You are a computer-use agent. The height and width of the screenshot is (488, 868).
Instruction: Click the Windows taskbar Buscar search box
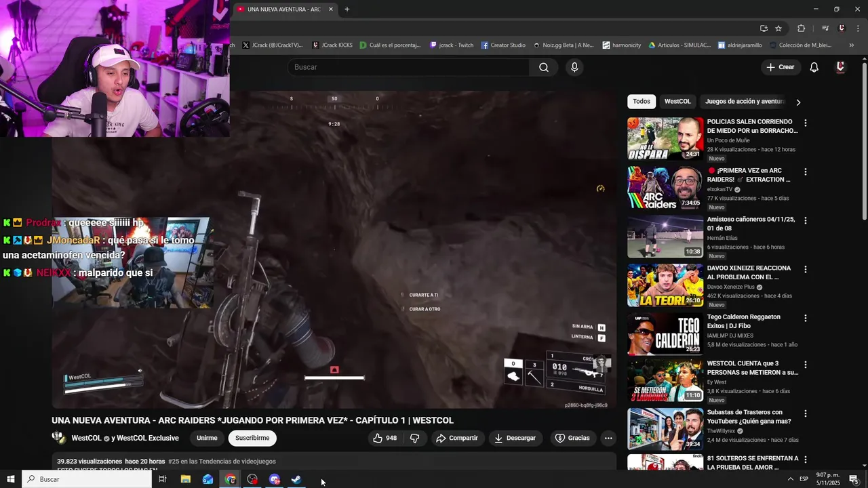pos(87,479)
